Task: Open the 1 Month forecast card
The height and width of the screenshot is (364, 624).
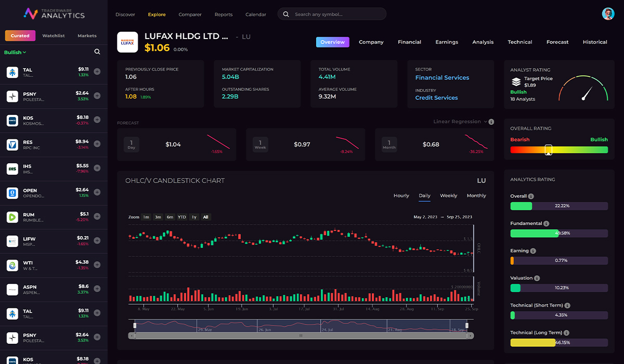Action: click(x=434, y=145)
